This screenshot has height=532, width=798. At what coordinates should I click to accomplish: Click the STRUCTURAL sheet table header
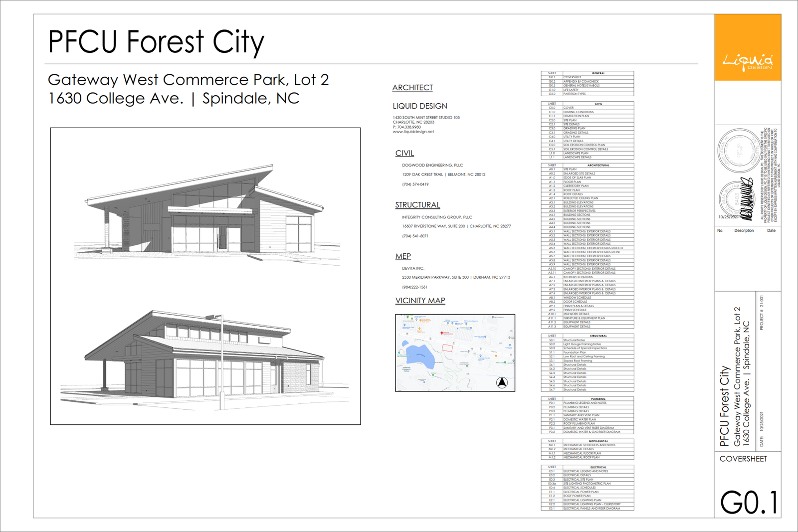pyautogui.click(x=598, y=336)
